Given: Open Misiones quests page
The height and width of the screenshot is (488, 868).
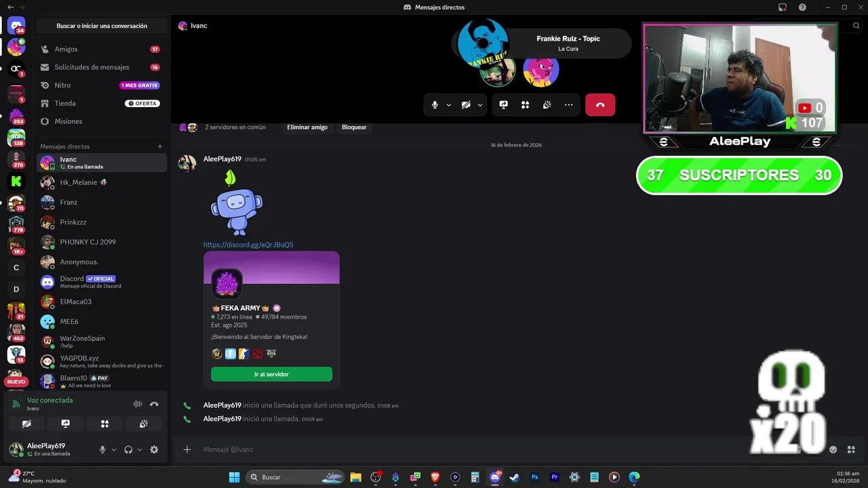Looking at the screenshot, I should tap(101, 121).
